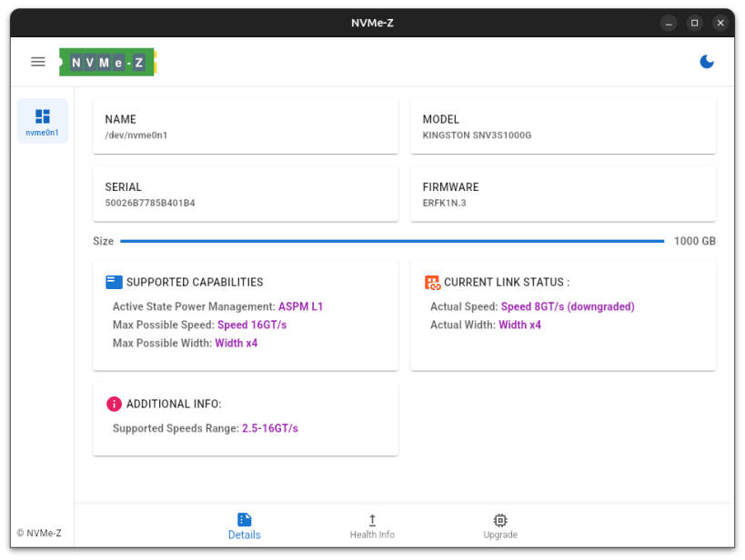Select the nvme0n1 drive in sidebar
Viewport: 745px width, 560px height.
pos(42,122)
